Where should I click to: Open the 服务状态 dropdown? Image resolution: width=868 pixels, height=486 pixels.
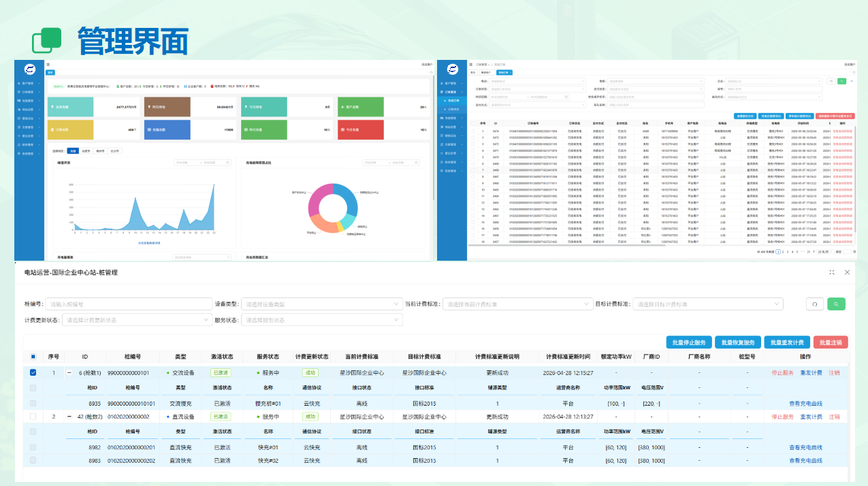point(321,320)
